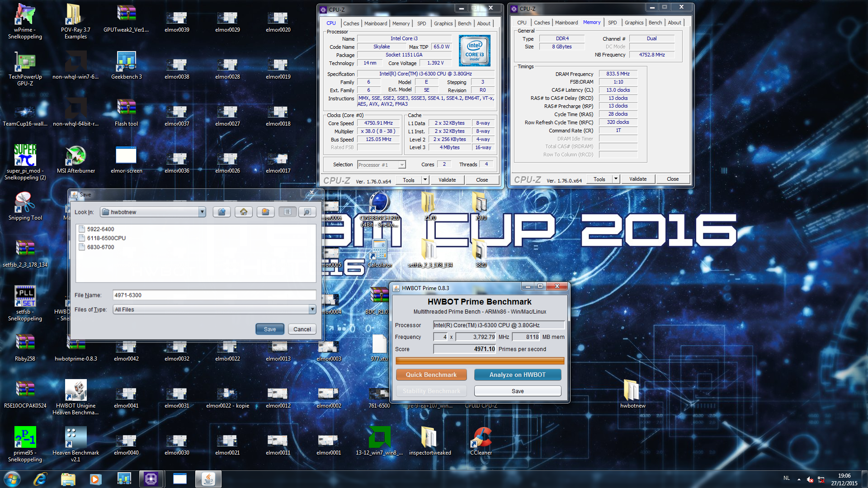Open hwbotnew folder on desktop

[632, 394]
